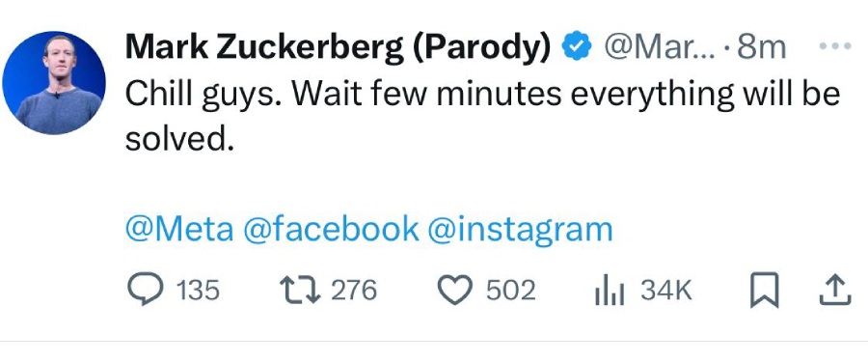Click the truncated @Mar... handle
The height and width of the screenshot is (362, 868).
(660, 47)
